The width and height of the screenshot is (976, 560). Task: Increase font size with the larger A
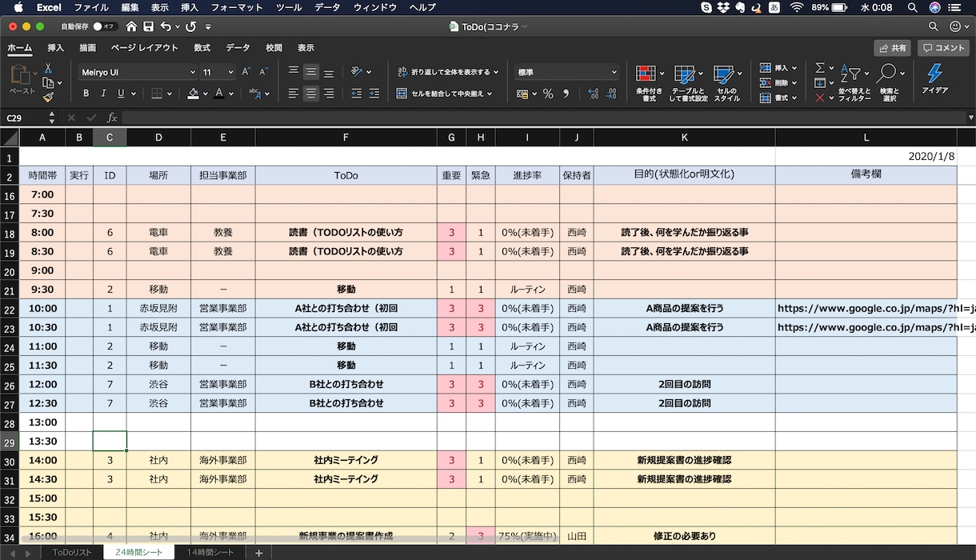pyautogui.click(x=246, y=72)
